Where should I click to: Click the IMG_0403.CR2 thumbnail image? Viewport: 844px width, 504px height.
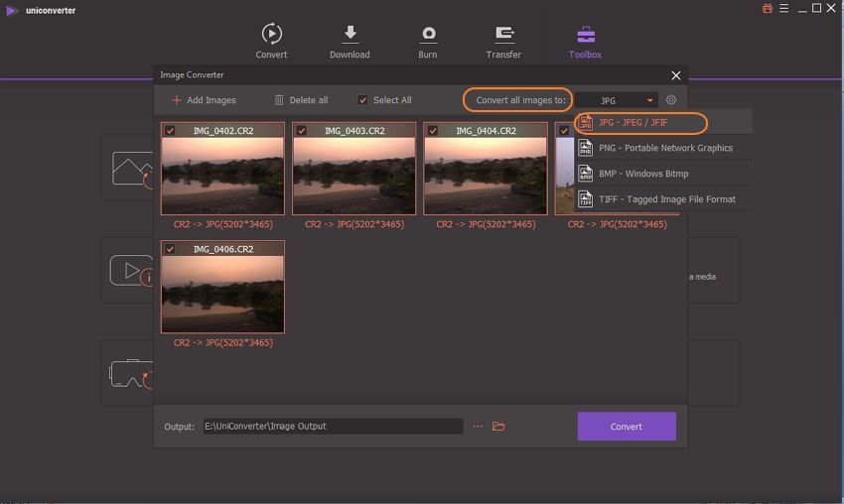tap(354, 175)
